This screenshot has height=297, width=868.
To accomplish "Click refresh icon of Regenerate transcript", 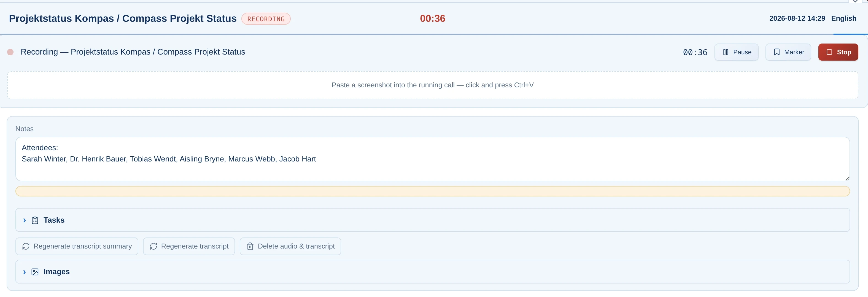I will pyautogui.click(x=154, y=247).
